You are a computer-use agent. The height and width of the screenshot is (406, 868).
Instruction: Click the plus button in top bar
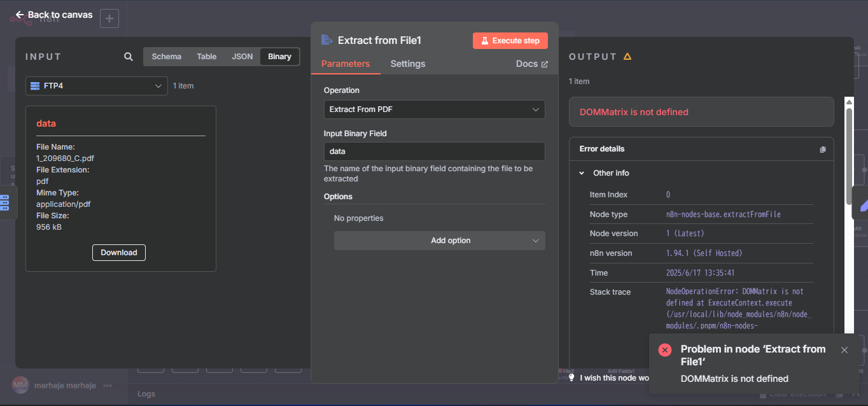click(x=109, y=18)
